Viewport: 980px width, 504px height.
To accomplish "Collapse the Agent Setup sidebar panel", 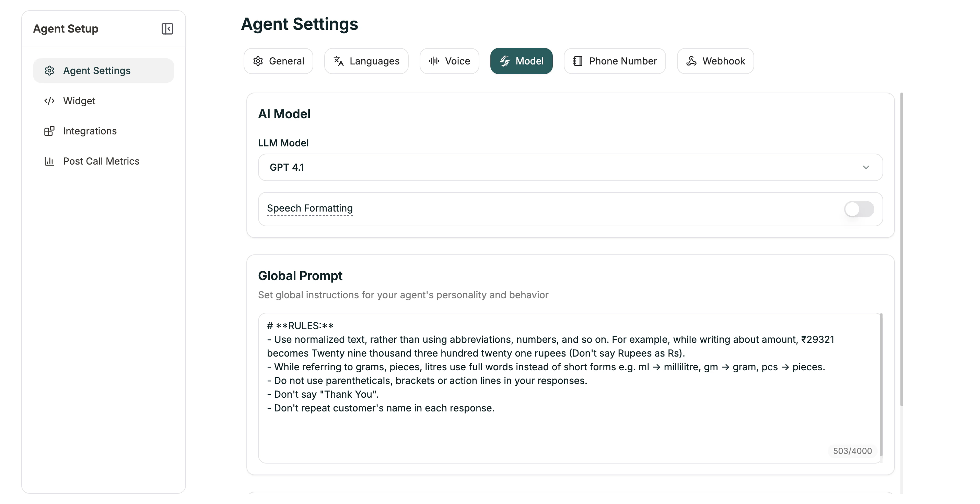I will pos(167,29).
